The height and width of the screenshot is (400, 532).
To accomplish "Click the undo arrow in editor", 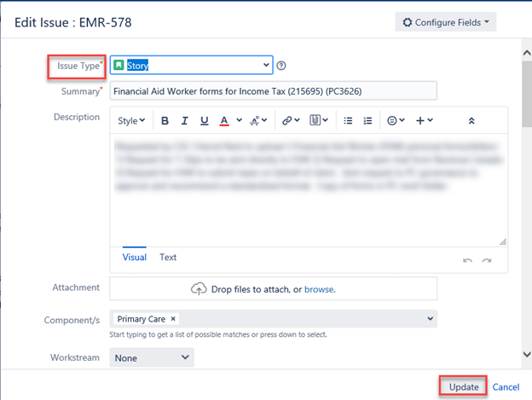I will pos(467,260).
